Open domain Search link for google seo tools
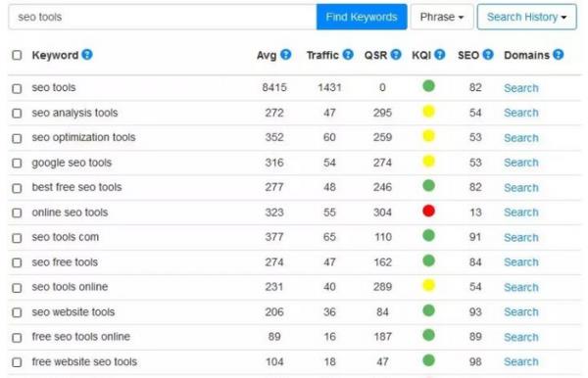The image size is (588, 378). pyautogui.click(x=521, y=163)
